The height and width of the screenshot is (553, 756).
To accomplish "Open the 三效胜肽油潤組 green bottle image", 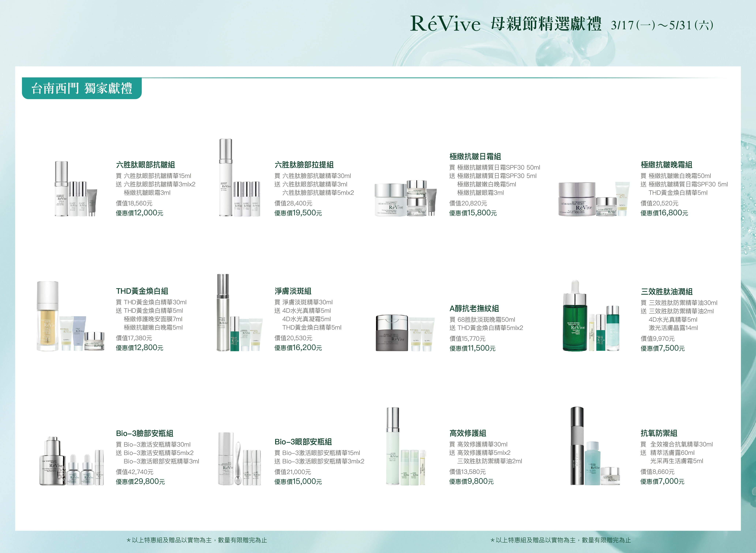I will (575, 316).
